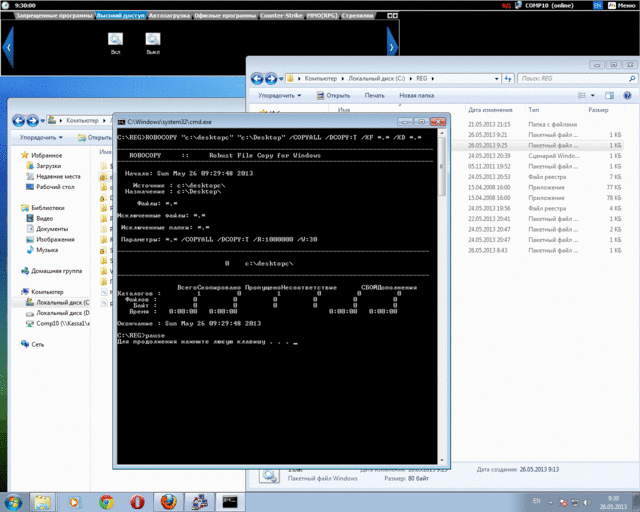Open recent locations dropdown in REG window
Image resolution: width=640 pixels, height=512 pixels.
tap(281, 79)
